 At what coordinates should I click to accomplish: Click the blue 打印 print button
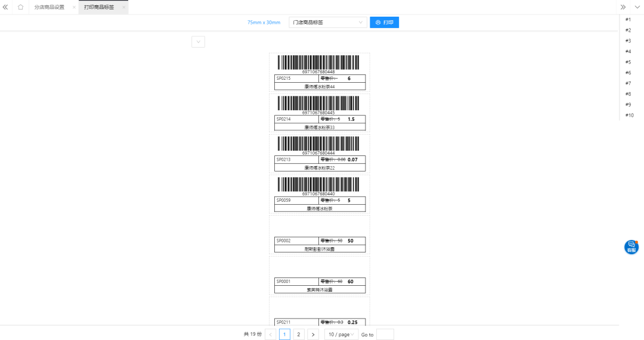tap(384, 22)
